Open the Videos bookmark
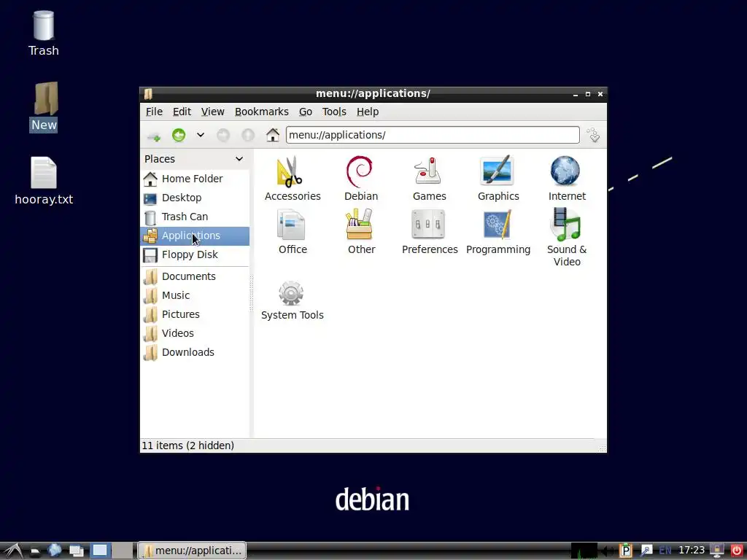 click(x=195, y=333)
